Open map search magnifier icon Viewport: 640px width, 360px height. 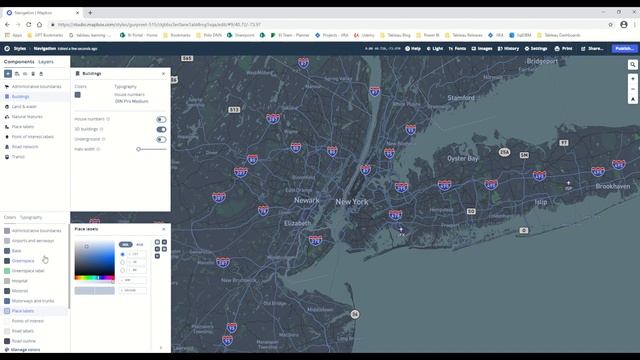point(633,64)
